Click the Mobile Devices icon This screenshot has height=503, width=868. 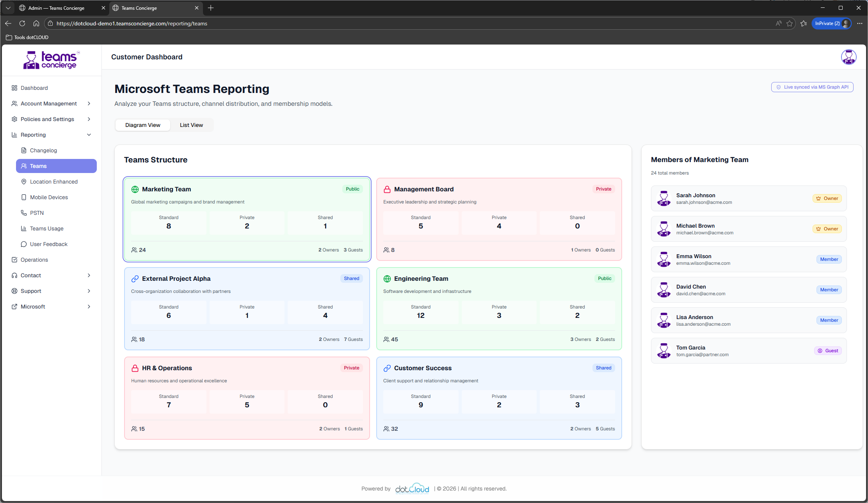(x=24, y=197)
